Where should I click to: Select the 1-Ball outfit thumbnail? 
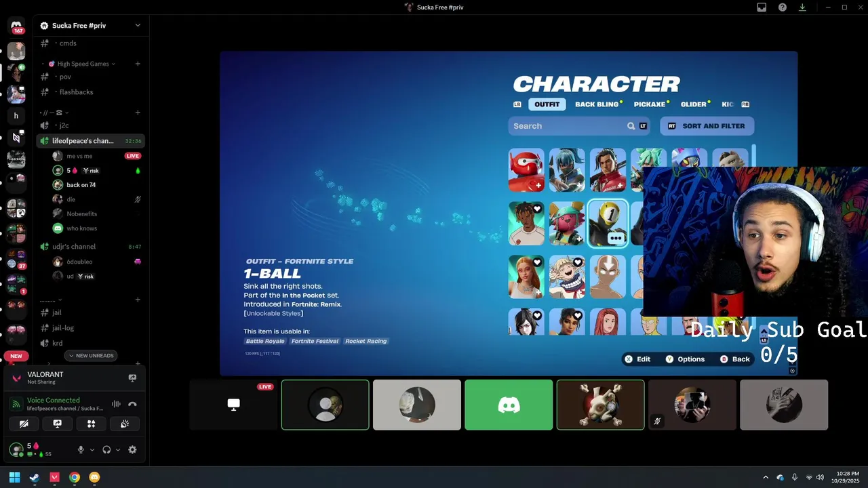(608, 224)
